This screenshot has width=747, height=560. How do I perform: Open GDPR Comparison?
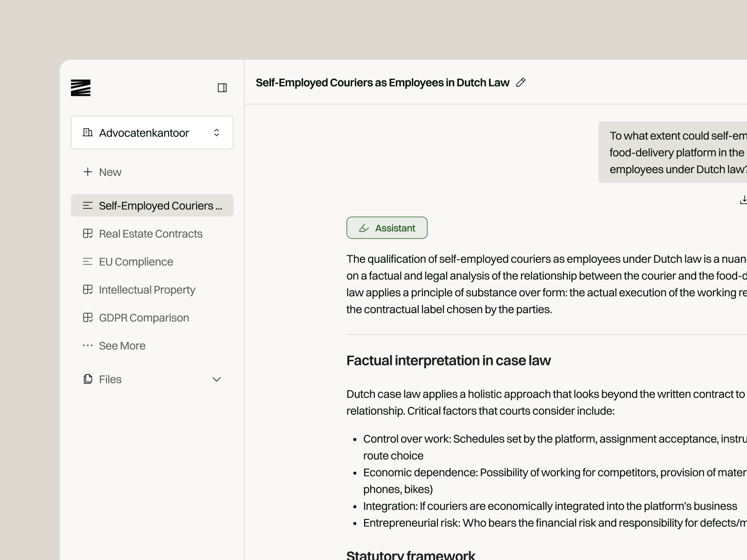[x=152, y=318]
